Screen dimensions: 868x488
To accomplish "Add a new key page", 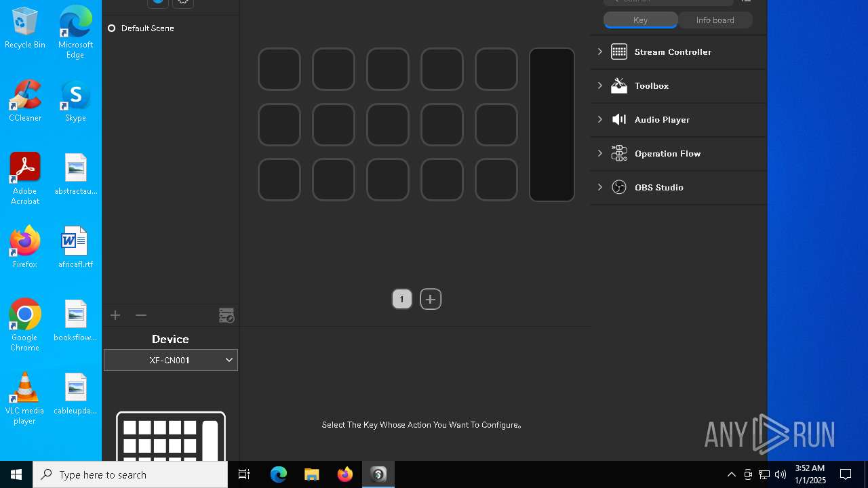I will (x=431, y=299).
